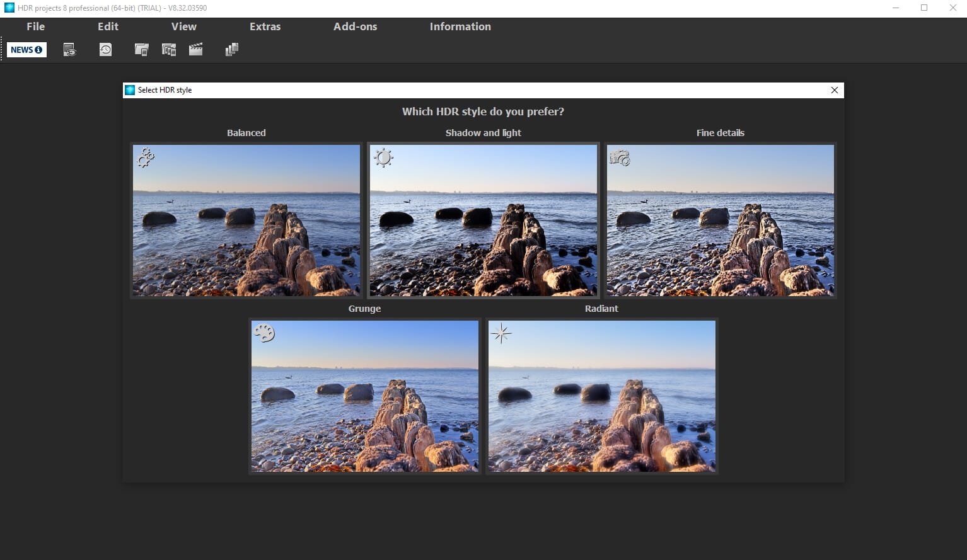Click the HDR projects title bar app icon

click(x=9, y=8)
